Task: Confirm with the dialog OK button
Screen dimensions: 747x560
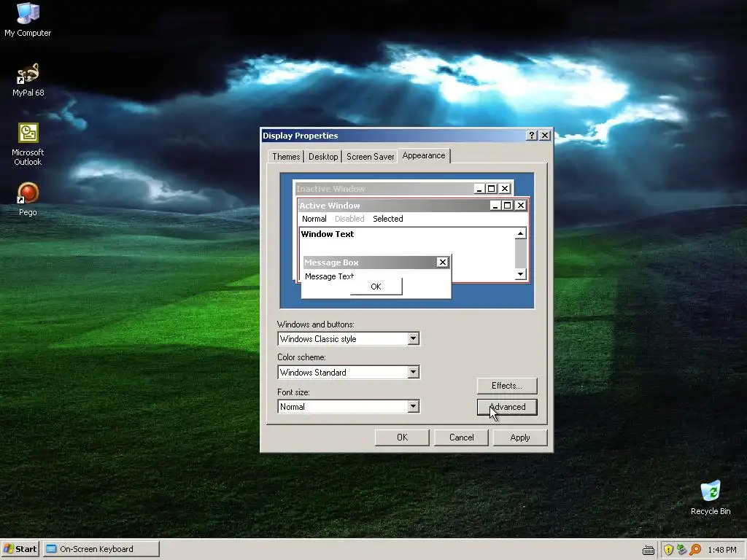Action: (402, 437)
